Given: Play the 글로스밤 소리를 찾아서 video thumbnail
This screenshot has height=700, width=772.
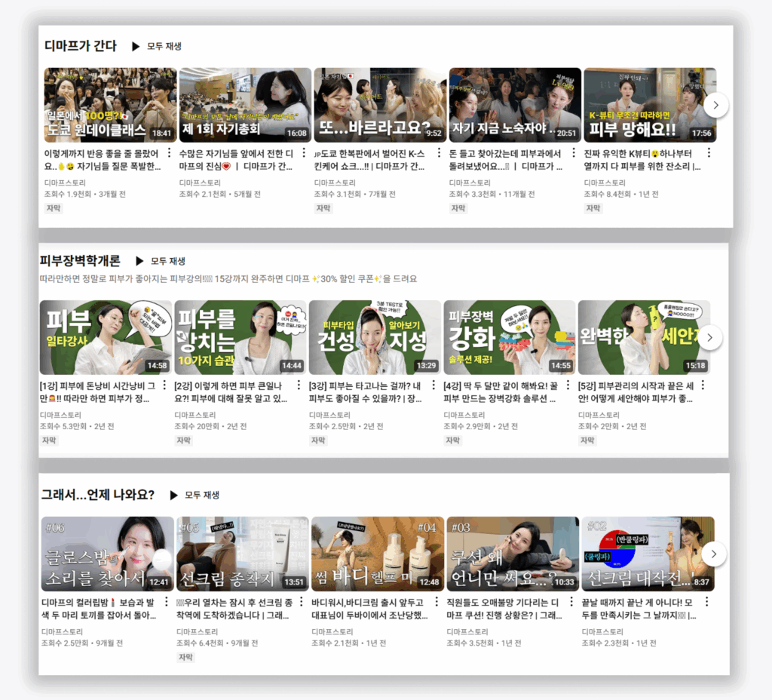Looking at the screenshot, I should (x=108, y=554).
